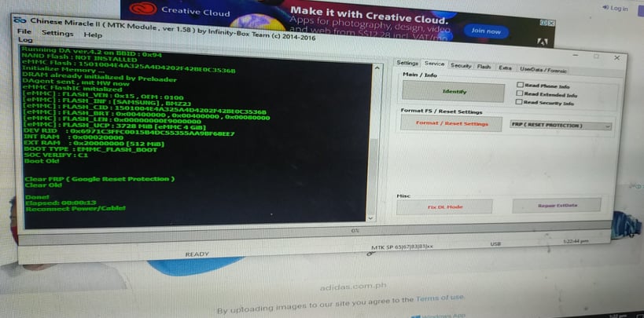Switch to the Extra tab
Viewport: 644px width, 318px height.
click(505, 68)
